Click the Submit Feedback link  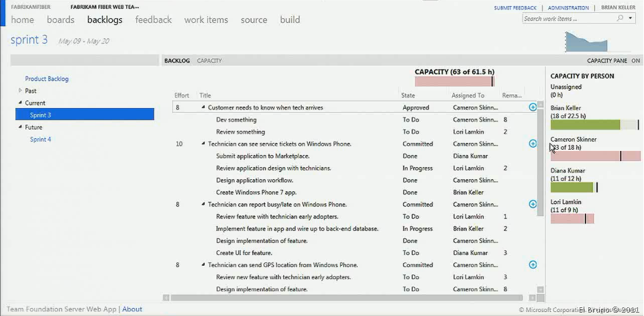click(515, 8)
